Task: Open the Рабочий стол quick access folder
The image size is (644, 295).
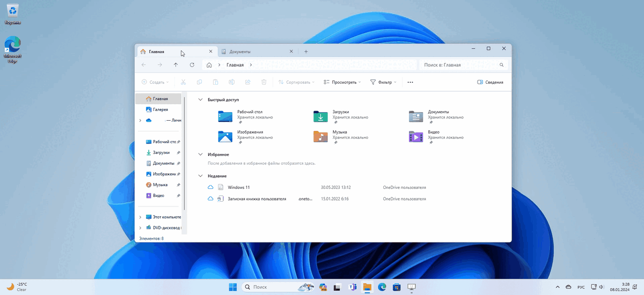Action: pos(246,117)
